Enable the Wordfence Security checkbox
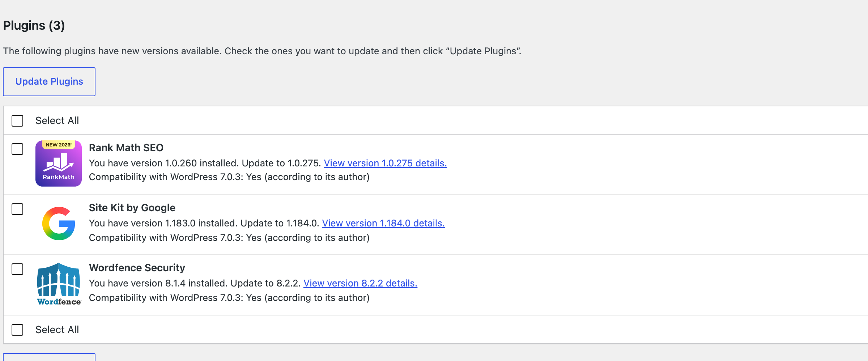Image resolution: width=868 pixels, height=361 pixels. 17,269
